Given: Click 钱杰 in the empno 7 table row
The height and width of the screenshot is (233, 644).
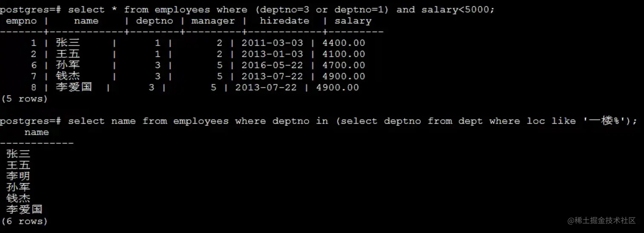Looking at the screenshot, I should coord(68,77).
